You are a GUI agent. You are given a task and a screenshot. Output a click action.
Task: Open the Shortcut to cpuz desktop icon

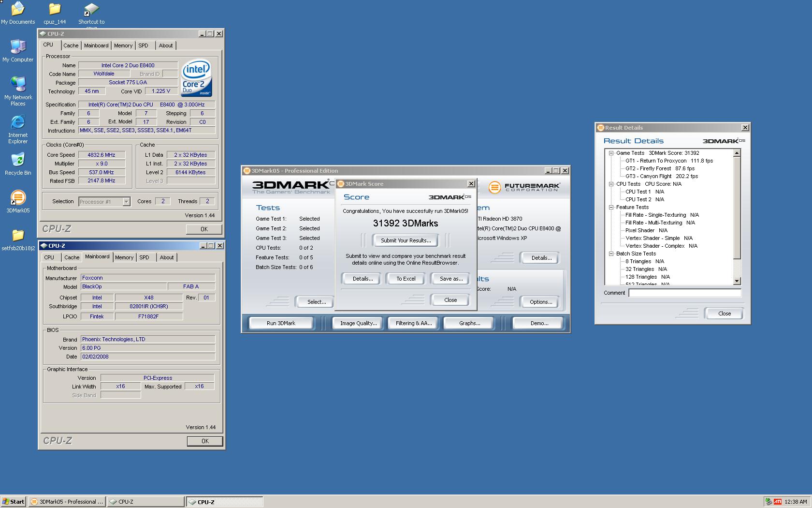coord(91,13)
